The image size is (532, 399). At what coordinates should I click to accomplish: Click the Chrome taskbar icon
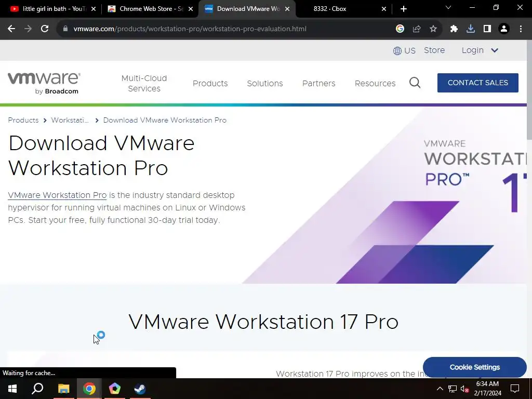pos(89,389)
